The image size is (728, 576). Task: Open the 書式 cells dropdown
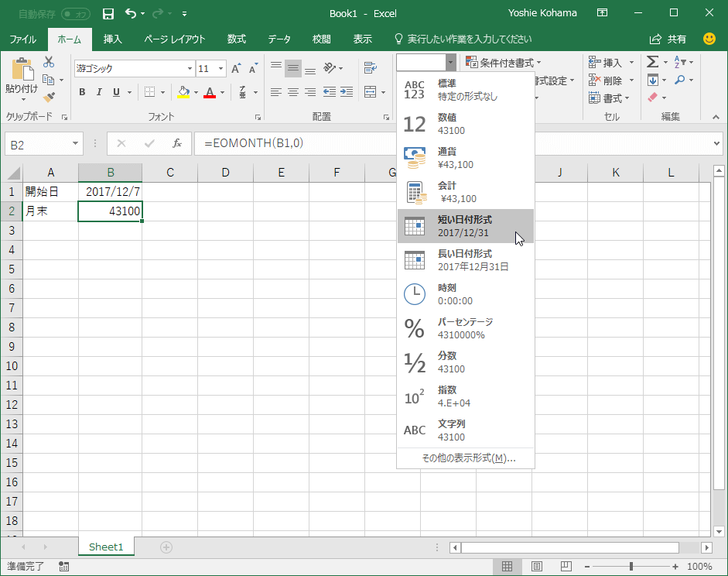(x=609, y=98)
